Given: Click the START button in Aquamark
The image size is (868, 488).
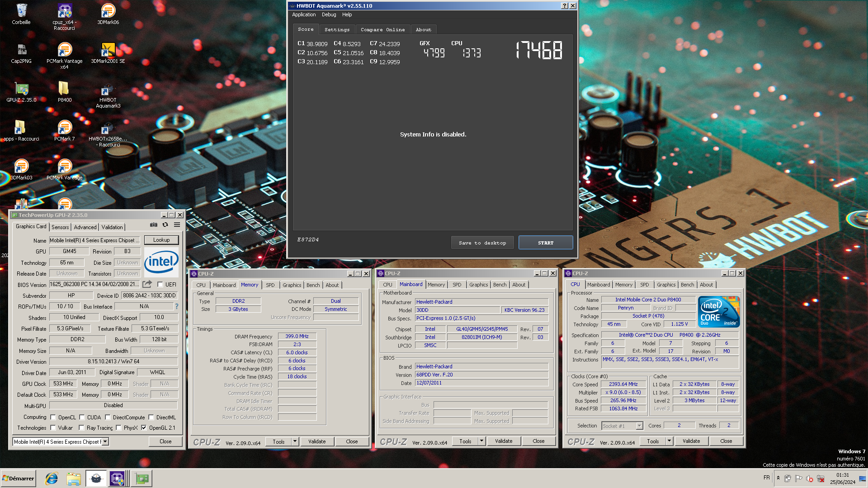Looking at the screenshot, I should pos(546,243).
